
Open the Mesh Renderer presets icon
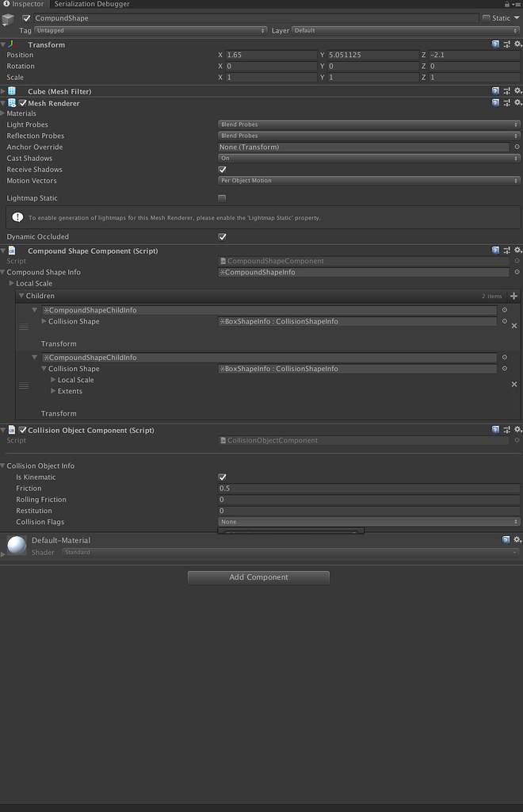click(x=507, y=102)
